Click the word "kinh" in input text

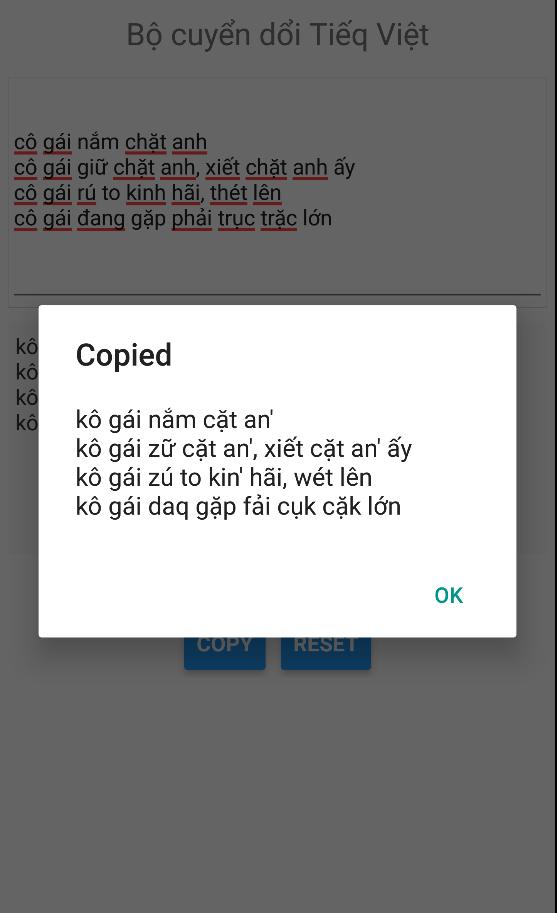tap(146, 193)
